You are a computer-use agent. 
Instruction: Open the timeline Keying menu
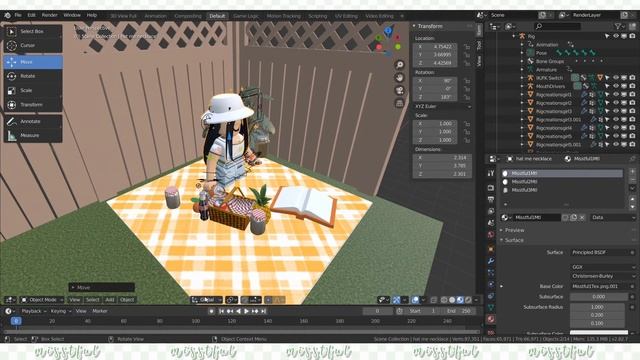pyautogui.click(x=60, y=311)
